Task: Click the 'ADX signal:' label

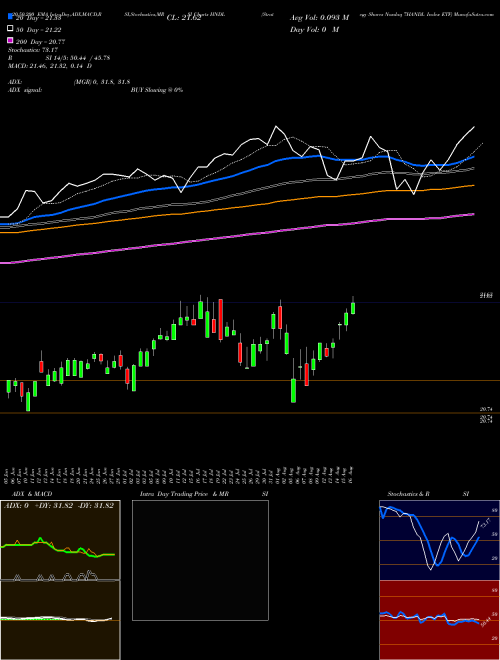Action: click(x=25, y=90)
